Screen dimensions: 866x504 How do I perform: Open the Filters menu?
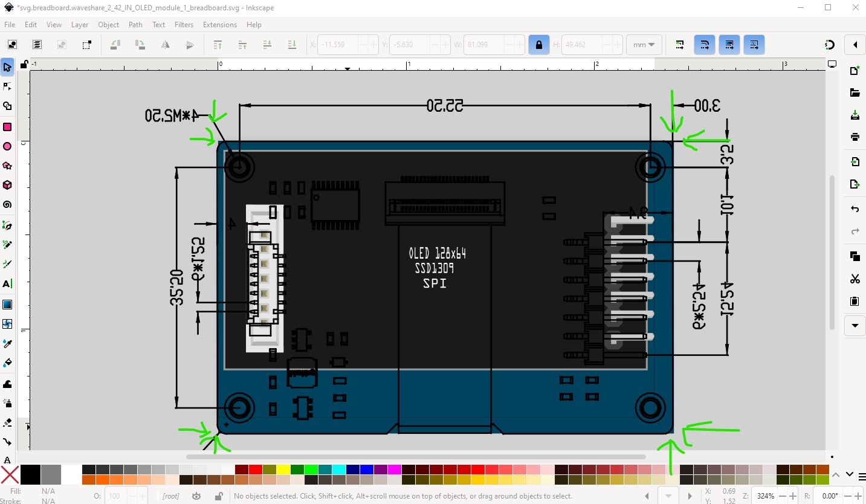[184, 25]
